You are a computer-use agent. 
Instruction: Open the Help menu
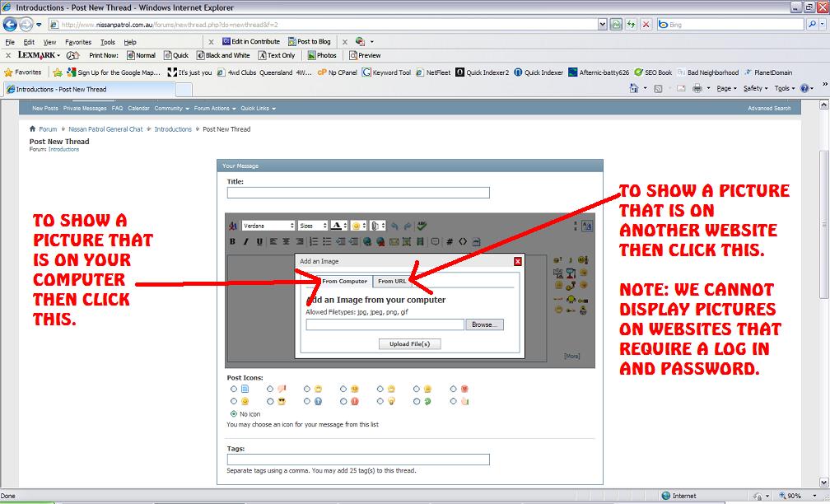coord(130,42)
